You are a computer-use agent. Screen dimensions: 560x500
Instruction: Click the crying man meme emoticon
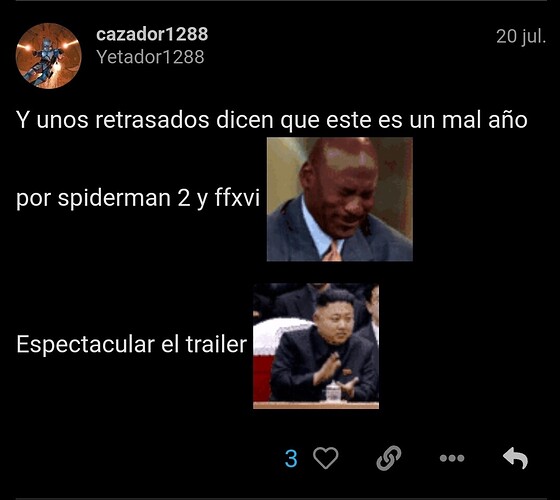tap(340, 199)
